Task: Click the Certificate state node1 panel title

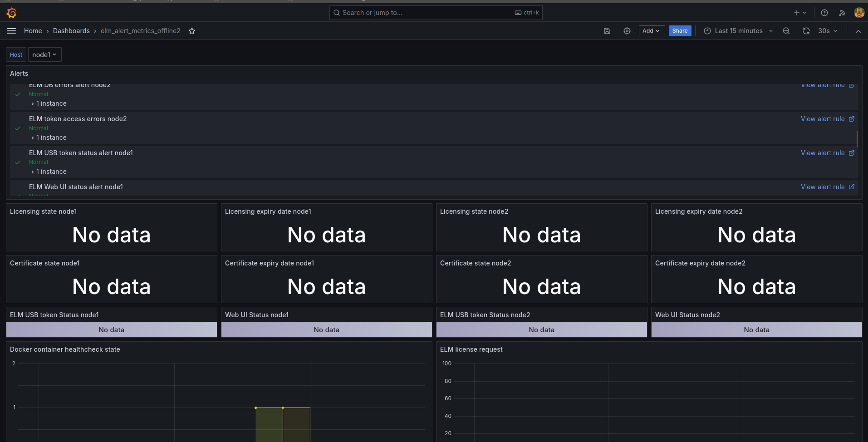Action: point(45,263)
